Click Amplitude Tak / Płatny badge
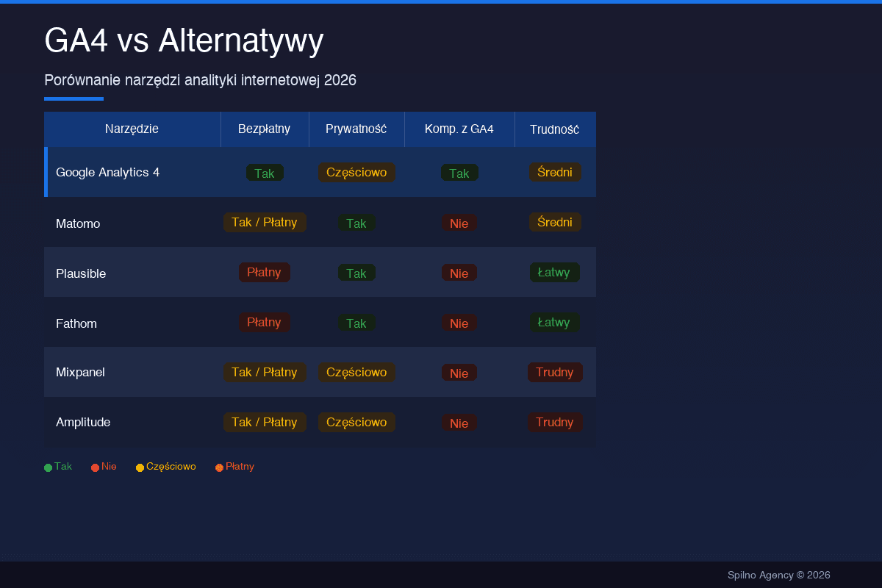Viewport: 882px width, 588px height. [x=265, y=422]
